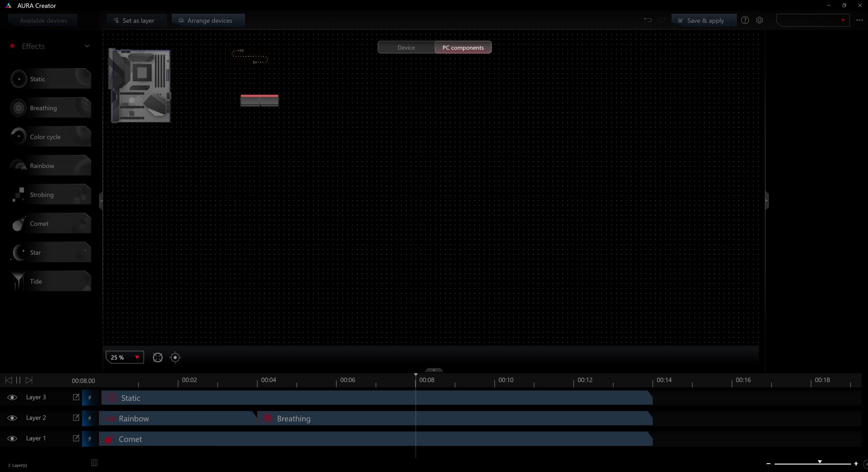Zoom in the timeline with plus
The image size is (868, 472).
[x=856, y=464]
